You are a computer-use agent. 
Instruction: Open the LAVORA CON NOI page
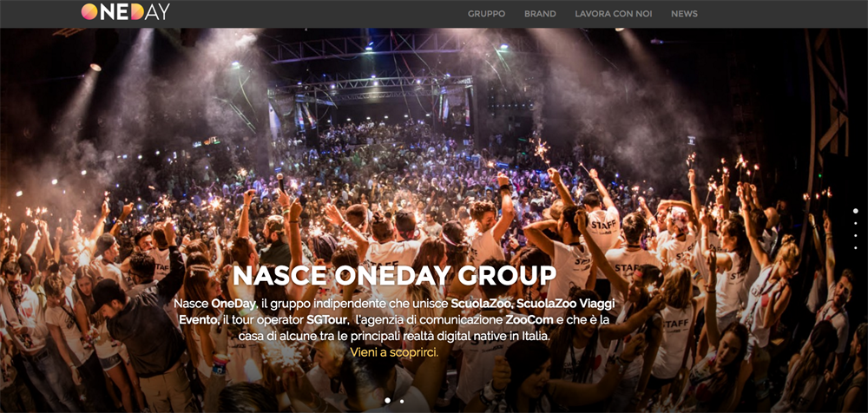[x=614, y=14]
